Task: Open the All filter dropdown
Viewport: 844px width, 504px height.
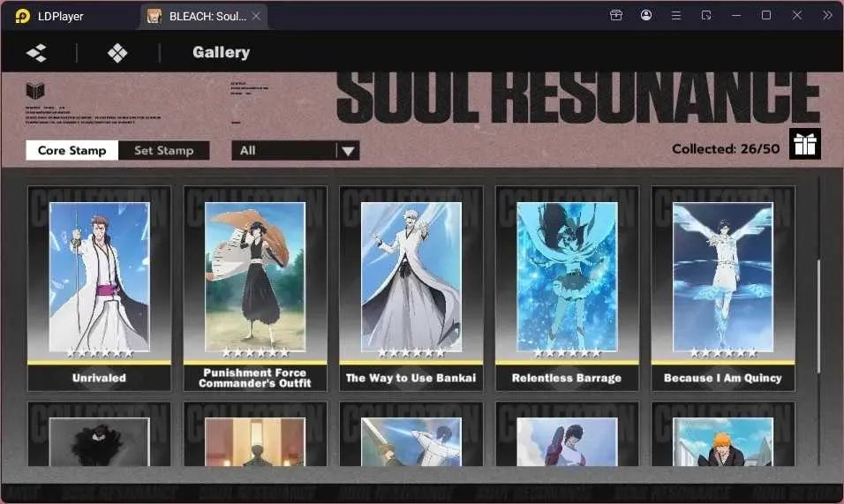Action: [296, 151]
